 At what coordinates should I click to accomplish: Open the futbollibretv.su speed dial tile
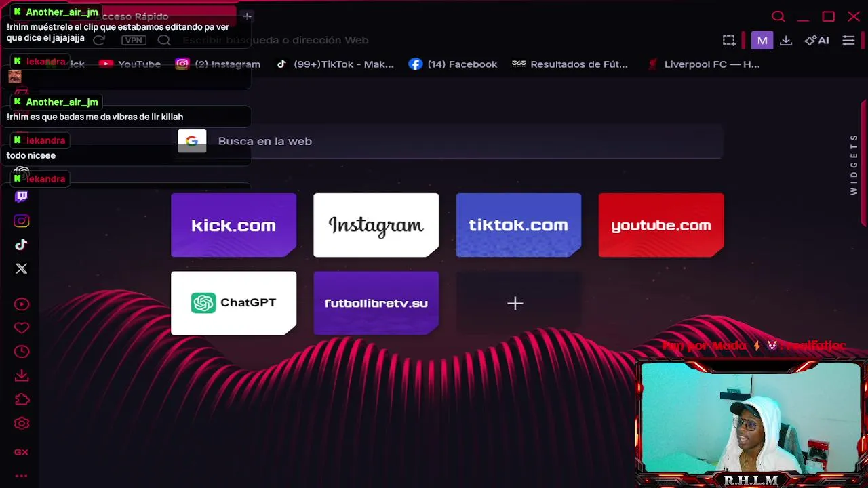tap(376, 303)
